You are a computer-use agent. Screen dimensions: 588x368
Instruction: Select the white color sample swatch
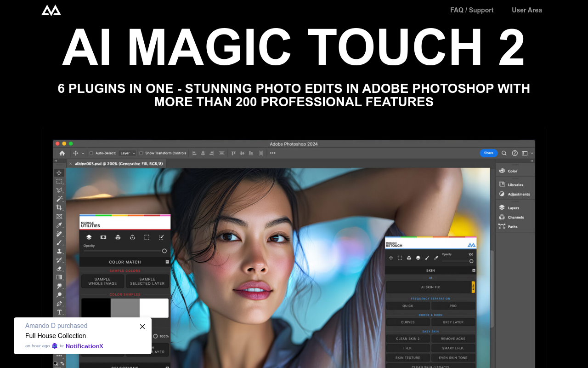(154, 308)
